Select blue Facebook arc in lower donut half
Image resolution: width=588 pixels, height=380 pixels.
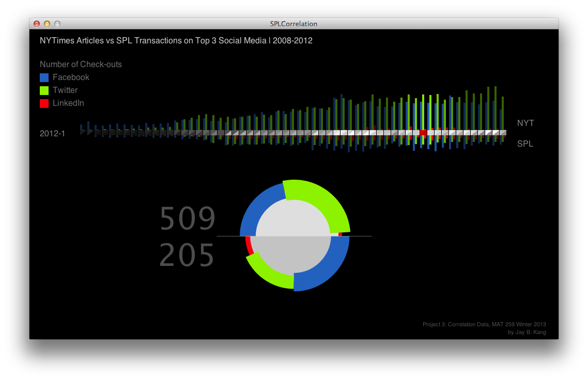(x=326, y=271)
